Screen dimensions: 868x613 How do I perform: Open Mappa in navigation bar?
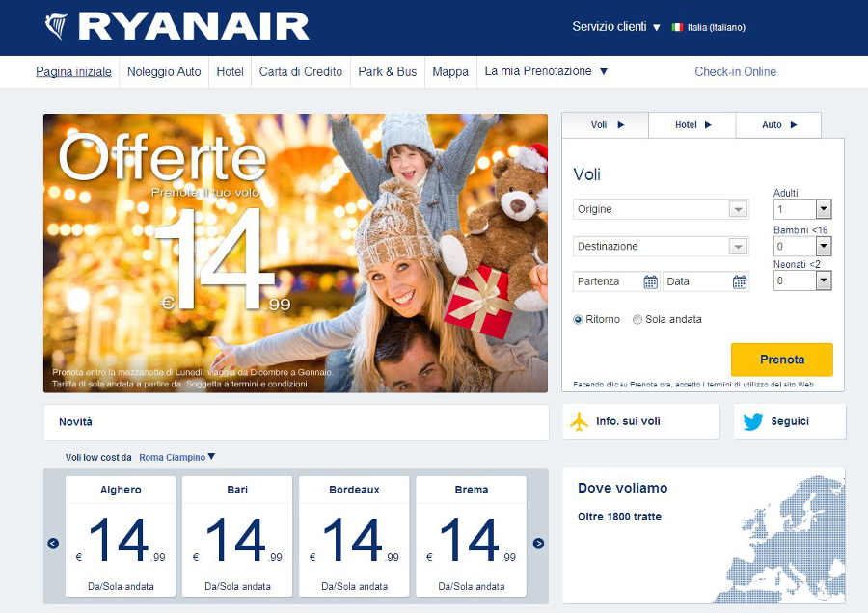450,72
